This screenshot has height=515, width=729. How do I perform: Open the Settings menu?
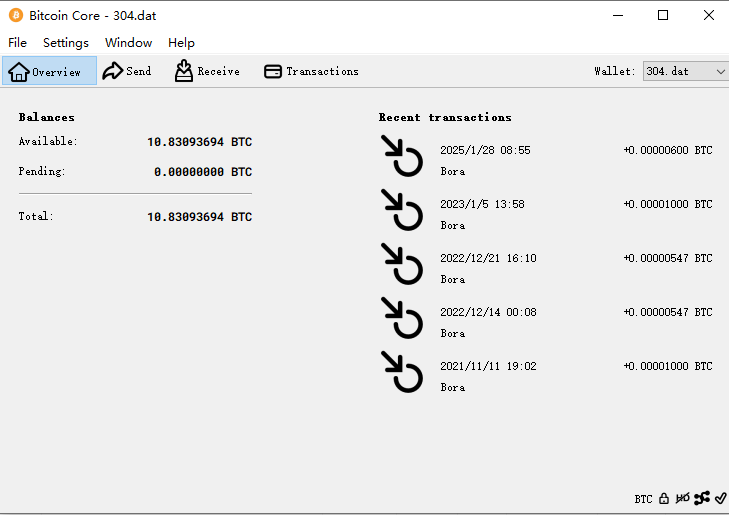(x=66, y=43)
